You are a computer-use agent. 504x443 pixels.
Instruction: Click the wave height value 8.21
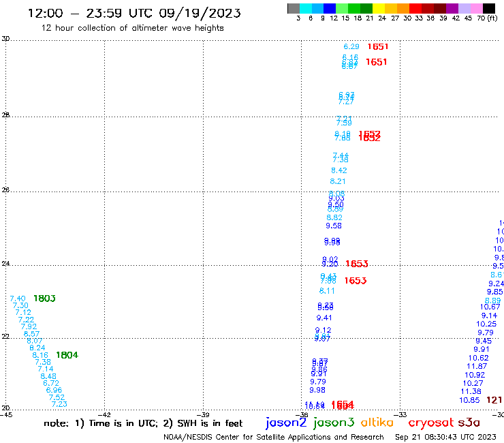tap(338, 181)
